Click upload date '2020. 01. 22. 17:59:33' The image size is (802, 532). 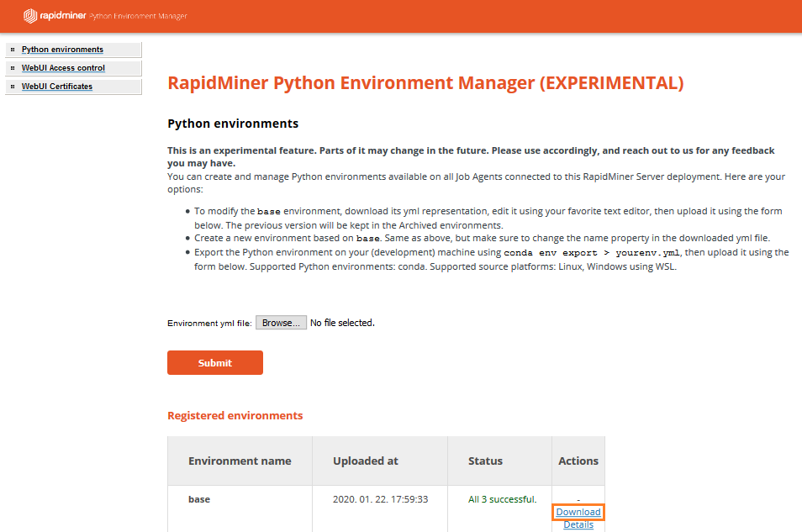tap(380, 499)
